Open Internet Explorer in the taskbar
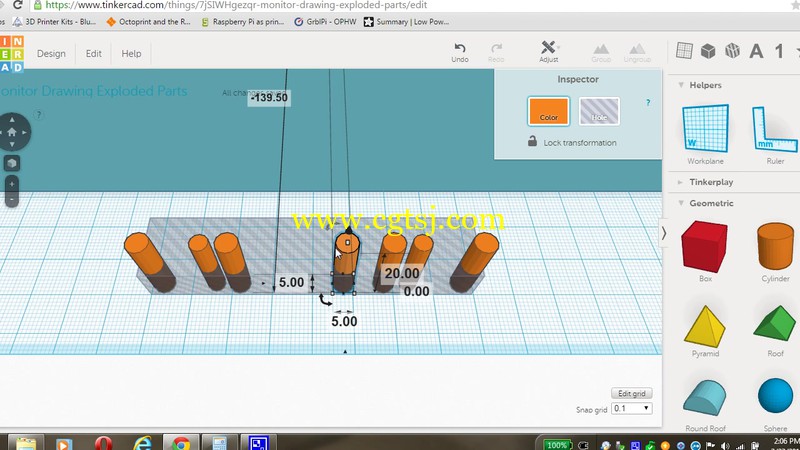The height and width of the screenshot is (450, 800). pyautogui.click(x=142, y=442)
